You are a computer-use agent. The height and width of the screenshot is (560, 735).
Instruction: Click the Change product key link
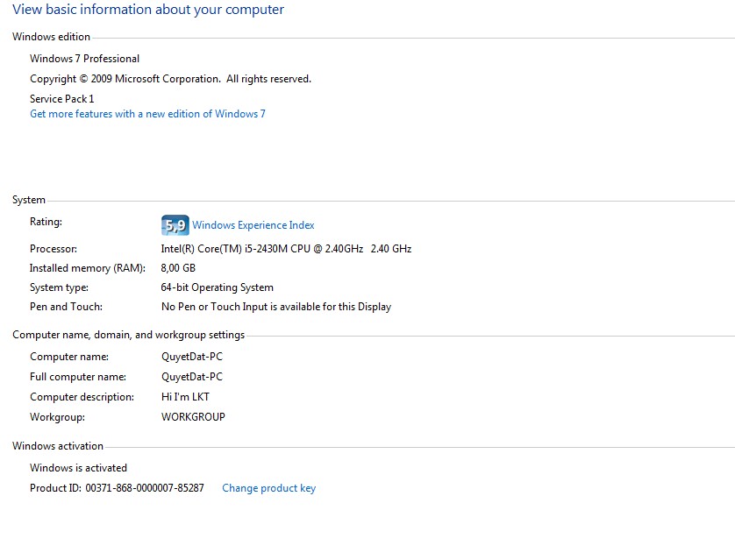coord(268,488)
